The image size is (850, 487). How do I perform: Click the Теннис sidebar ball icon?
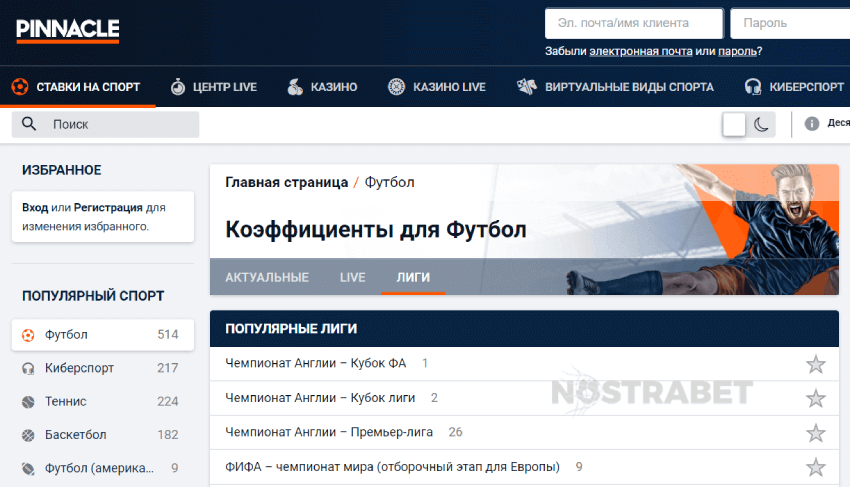(x=28, y=402)
